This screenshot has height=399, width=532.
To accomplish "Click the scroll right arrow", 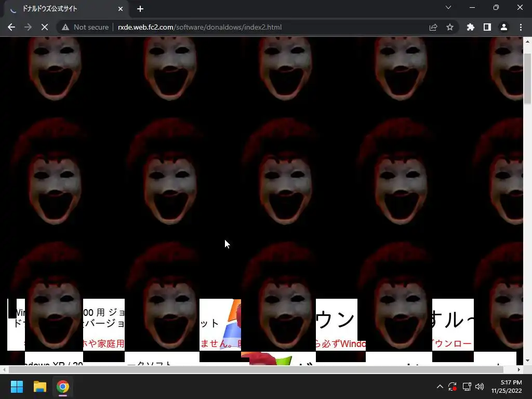I will click(519, 369).
